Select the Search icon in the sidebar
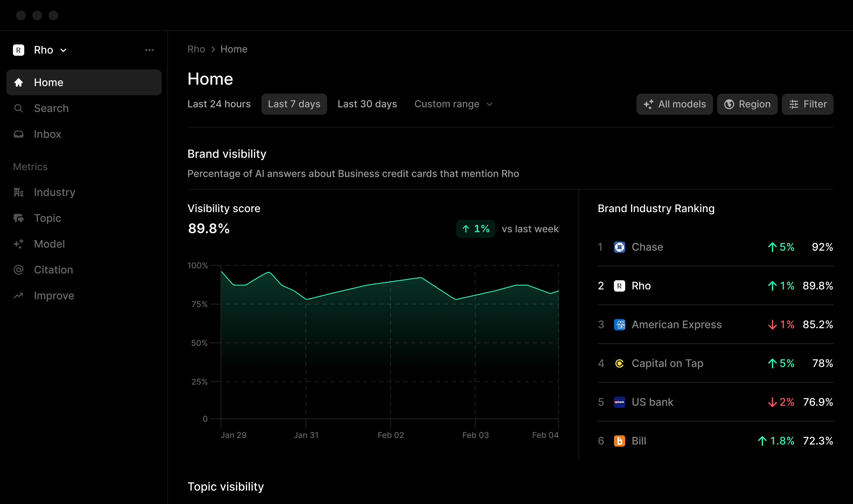Image resolution: width=853 pixels, height=504 pixels. pos(19,108)
